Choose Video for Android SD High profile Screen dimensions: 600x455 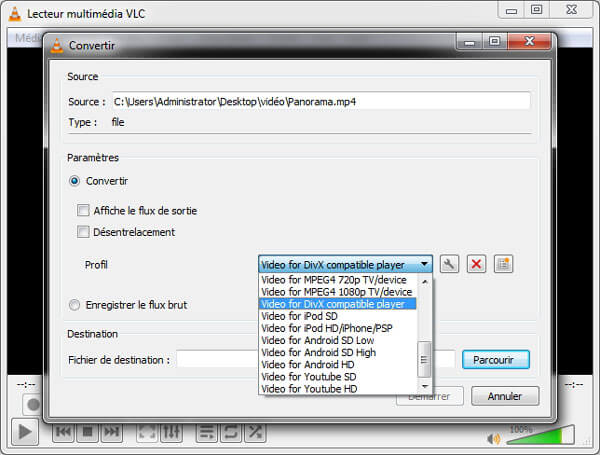click(338, 352)
